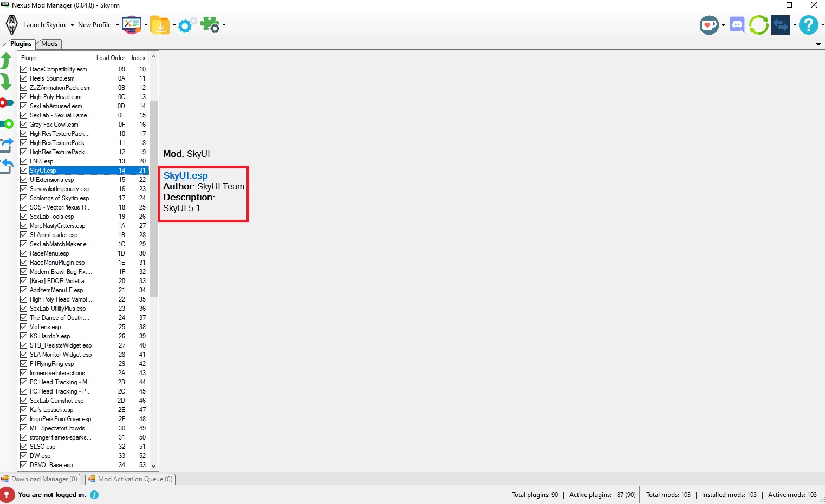Image resolution: width=825 pixels, height=504 pixels.
Task: Sort by the Plugin column header
Action: (55, 58)
